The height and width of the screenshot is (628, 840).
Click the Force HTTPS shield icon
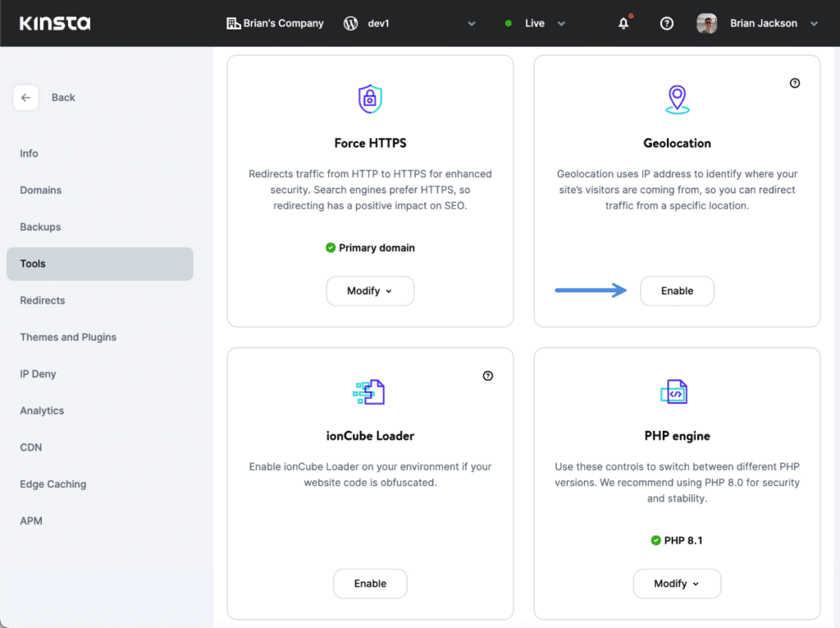(x=370, y=99)
